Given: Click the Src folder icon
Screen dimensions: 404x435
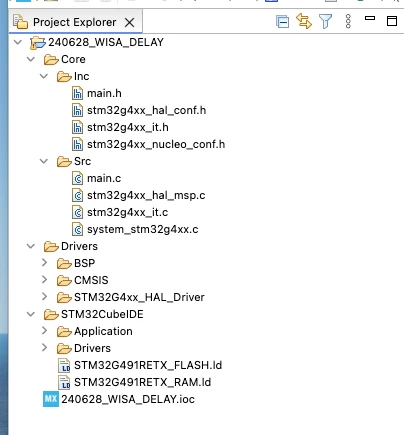Looking at the screenshot, I should click(64, 162).
